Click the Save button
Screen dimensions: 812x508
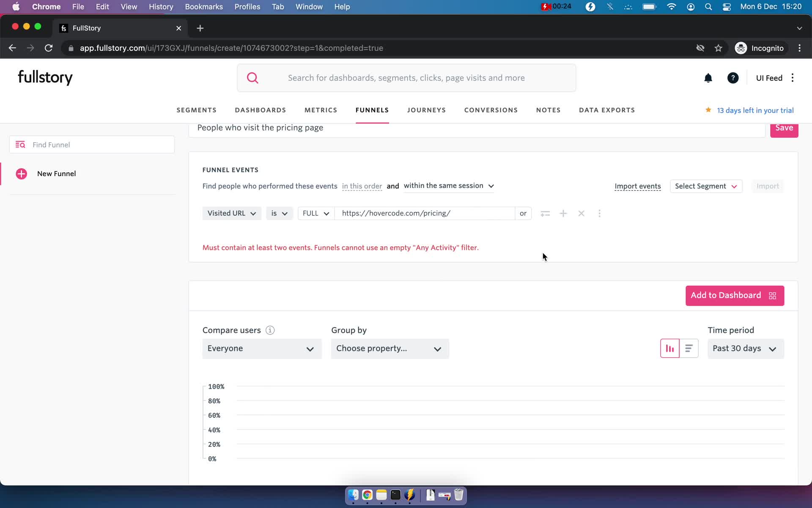click(785, 127)
